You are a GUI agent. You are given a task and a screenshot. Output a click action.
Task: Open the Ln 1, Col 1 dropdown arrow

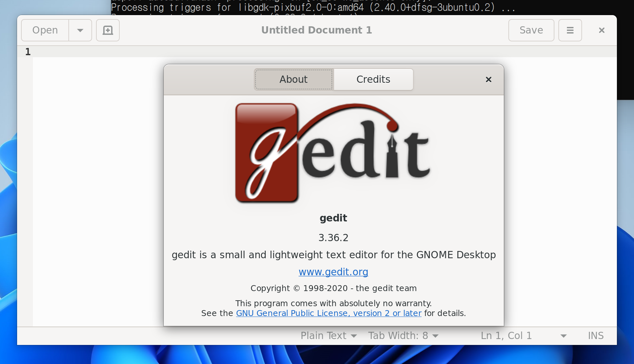(563, 336)
